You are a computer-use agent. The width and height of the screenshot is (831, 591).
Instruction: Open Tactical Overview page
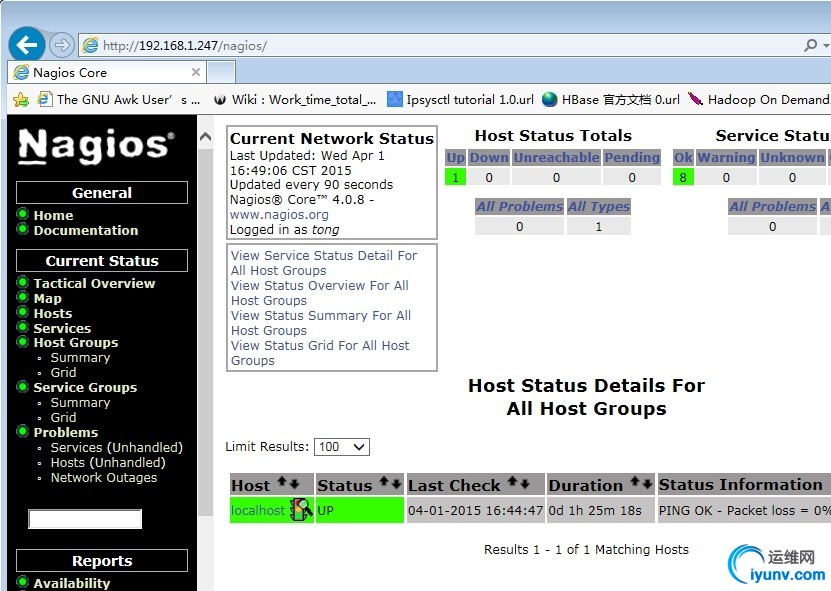coord(94,284)
